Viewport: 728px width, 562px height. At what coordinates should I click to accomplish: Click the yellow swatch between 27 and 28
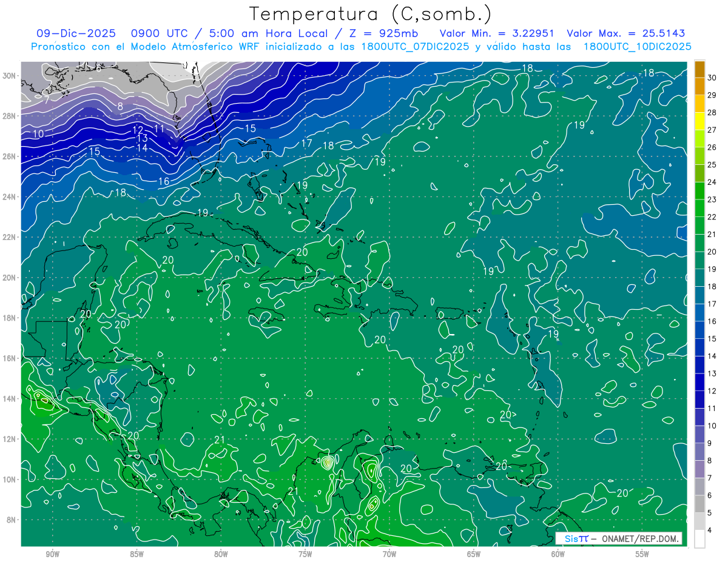[699, 121]
